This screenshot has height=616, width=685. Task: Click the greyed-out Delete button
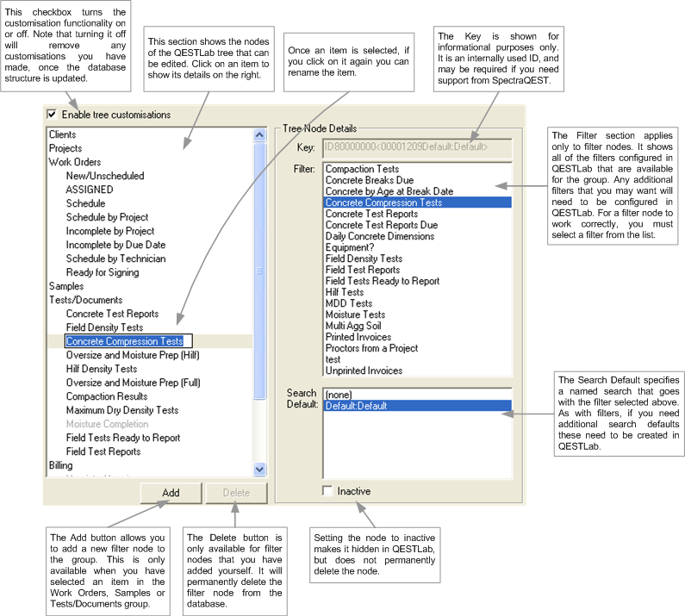[x=236, y=493]
